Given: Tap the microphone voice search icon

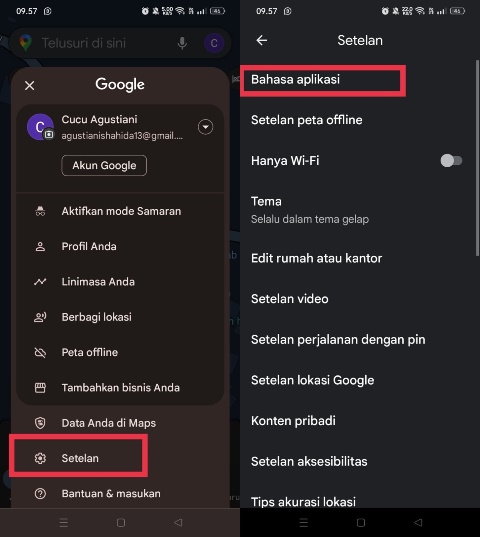Looking at the screenshot, I should [182, 43].
